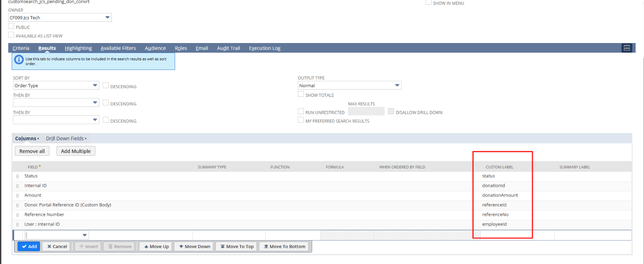Click drag handle for User : Internal ID row
Image resolution: width=644 pixels, height=264 pixels.
tap(17, 225)
